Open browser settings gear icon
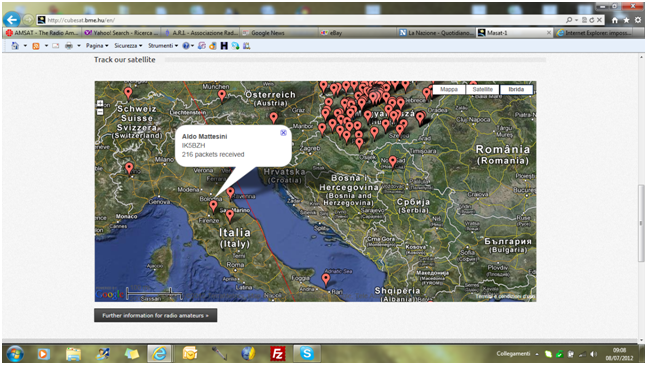Screen dimensions: 647x365 point(638,20)
